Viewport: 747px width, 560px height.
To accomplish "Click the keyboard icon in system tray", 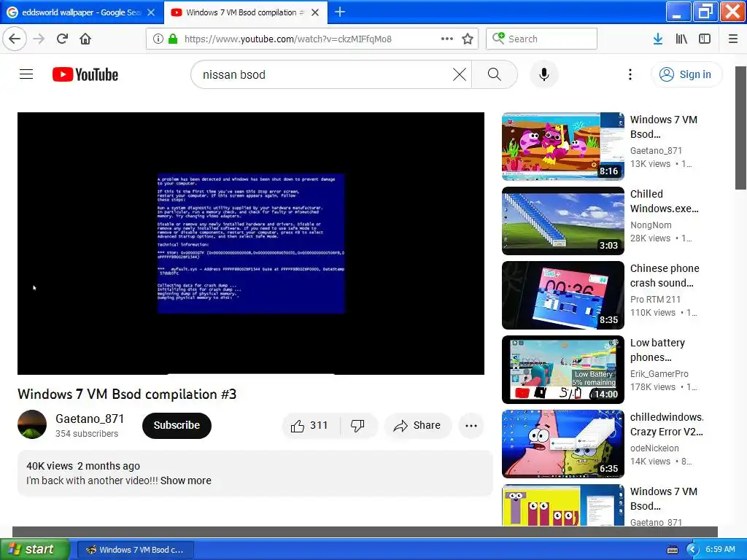I will (x=672, y=550).
